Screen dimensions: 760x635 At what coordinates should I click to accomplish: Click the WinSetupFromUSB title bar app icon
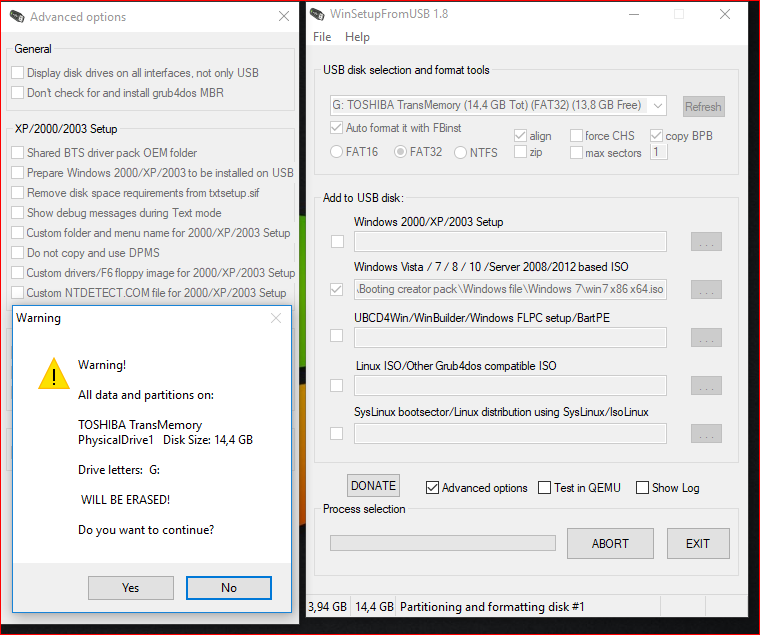click(x=317, y=14)
